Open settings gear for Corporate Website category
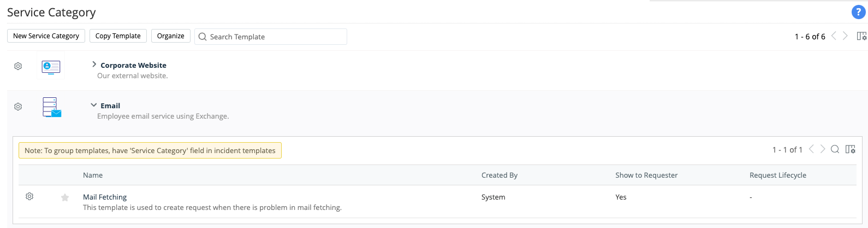868x228 pixels. (x=18, y=66)
